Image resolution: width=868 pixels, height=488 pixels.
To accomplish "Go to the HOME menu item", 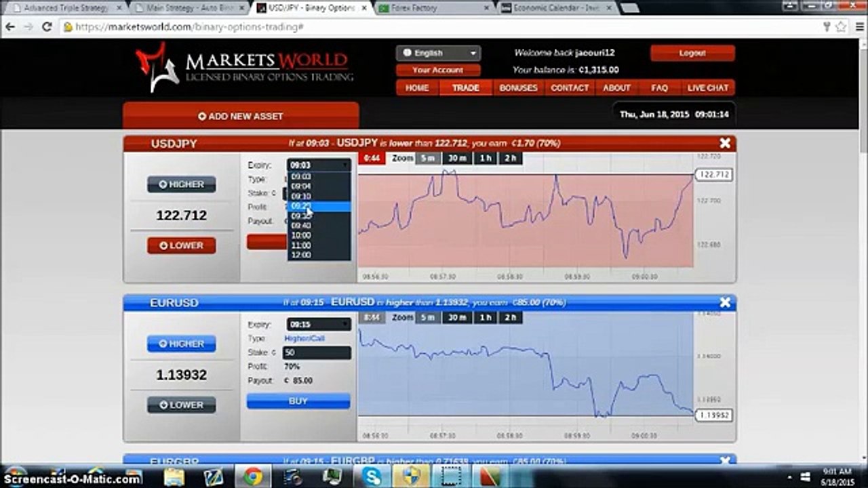I will [417, 88].
